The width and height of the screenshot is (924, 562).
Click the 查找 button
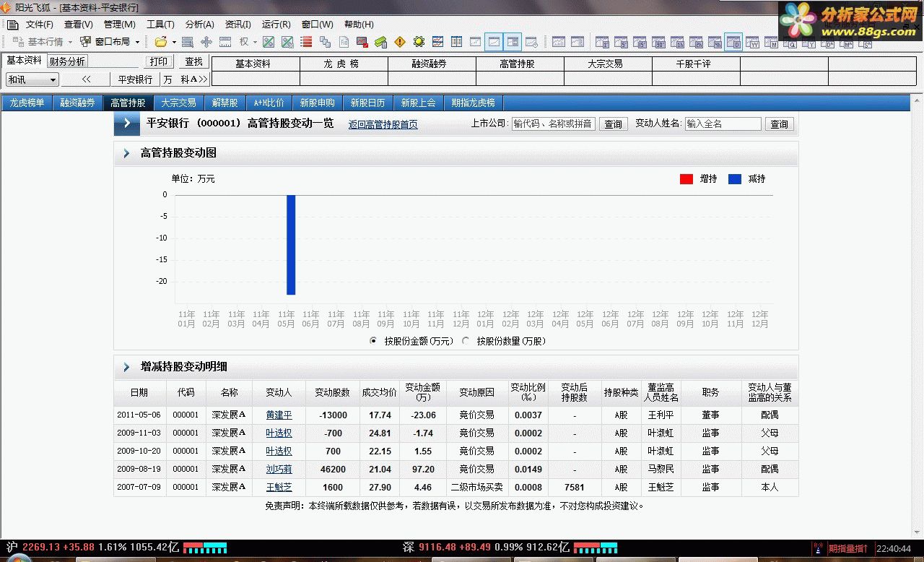coord(193,62)
